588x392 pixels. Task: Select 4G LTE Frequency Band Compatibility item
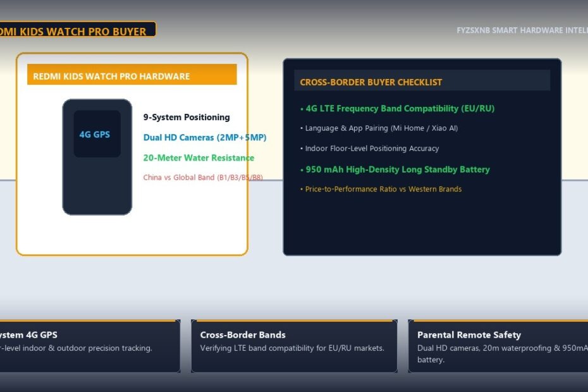[x=397, y=109]
